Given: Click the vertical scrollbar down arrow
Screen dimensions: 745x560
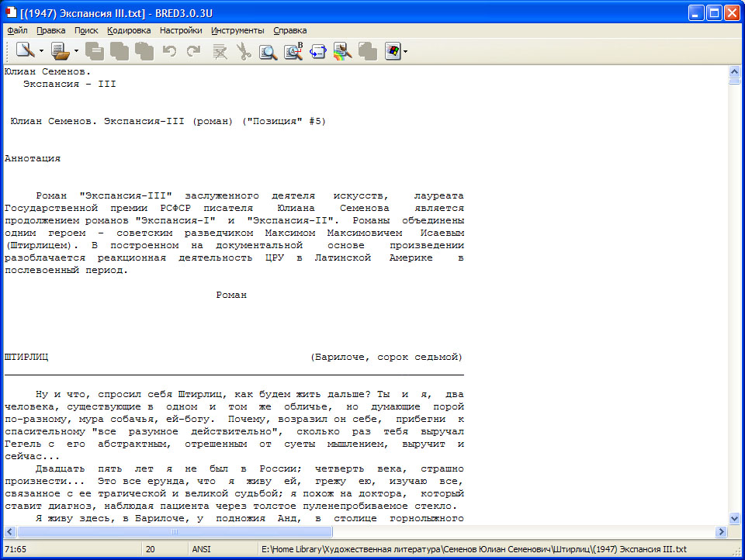Looking at the screenshot, I should (x=734, y=518).
